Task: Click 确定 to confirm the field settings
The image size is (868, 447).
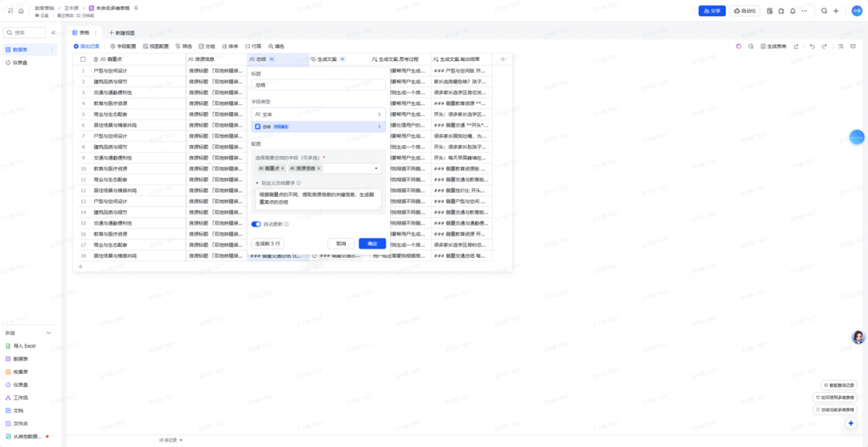Action: pyautogui.click(x=372, y=243)
